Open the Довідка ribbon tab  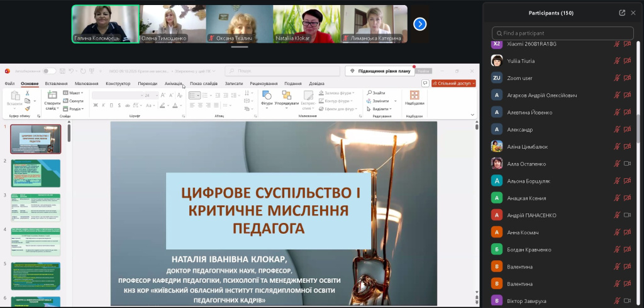(317, 84)
